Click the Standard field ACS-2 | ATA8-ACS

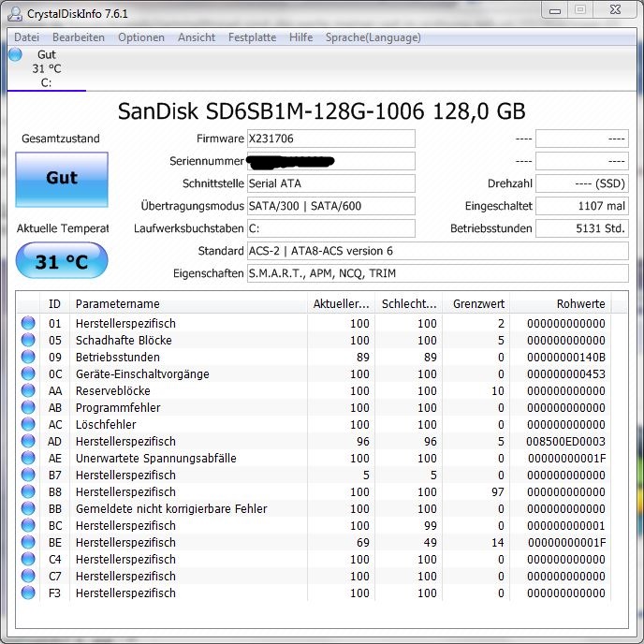tap(438, 251)
